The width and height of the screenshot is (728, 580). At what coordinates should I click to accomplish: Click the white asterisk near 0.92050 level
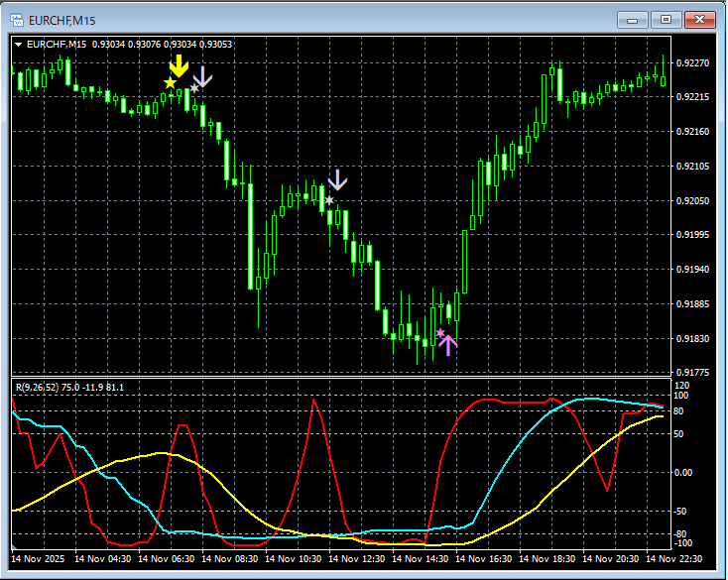coord(329,201)
